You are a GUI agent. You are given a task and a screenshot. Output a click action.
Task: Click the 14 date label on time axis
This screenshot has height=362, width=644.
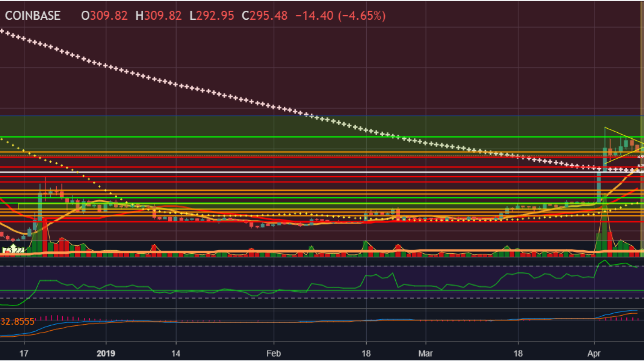(x=175, y=353)
